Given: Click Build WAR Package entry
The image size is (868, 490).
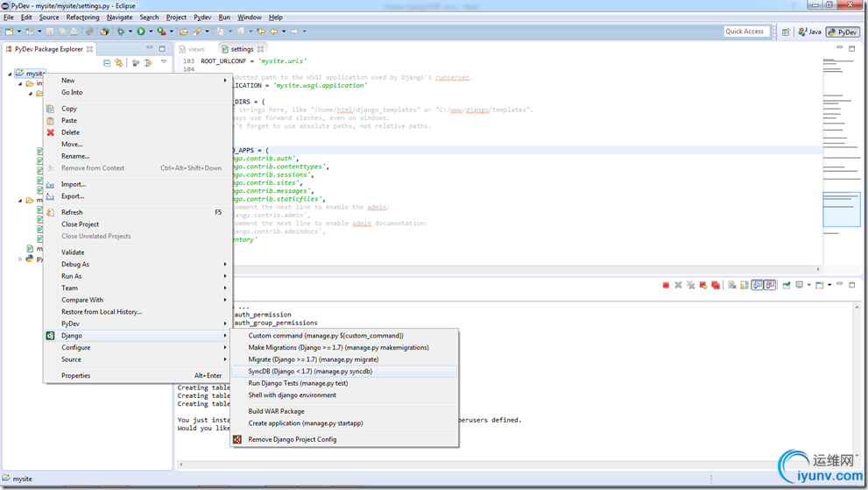Looking at the screenshot, I should [343, 411].
